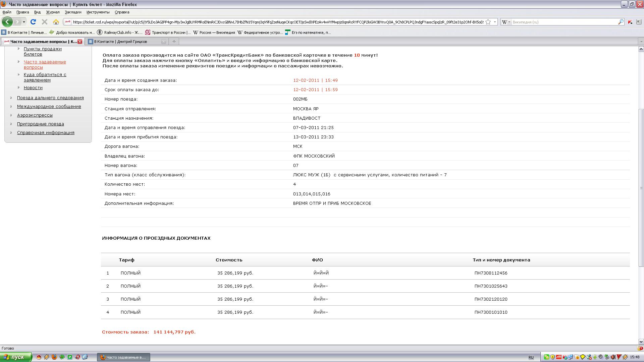644x362 pixels.
Task: Click the Kaspersky URL advisor icon
Action: coord(630,22)
